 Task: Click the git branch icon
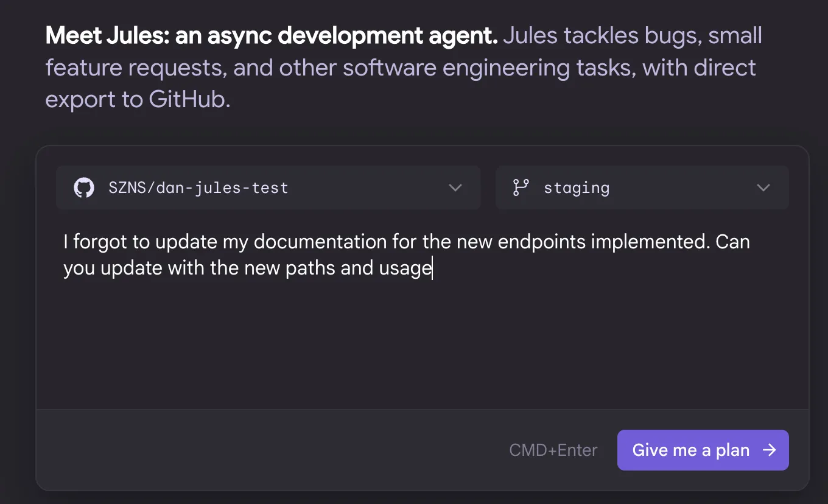click(x=521, y=187)
